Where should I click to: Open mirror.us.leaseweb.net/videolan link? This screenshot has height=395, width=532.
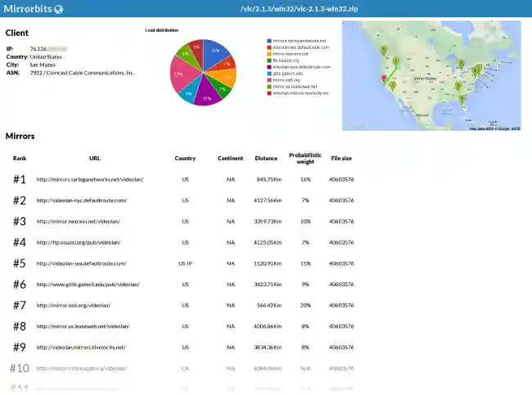tap(83, 326)
